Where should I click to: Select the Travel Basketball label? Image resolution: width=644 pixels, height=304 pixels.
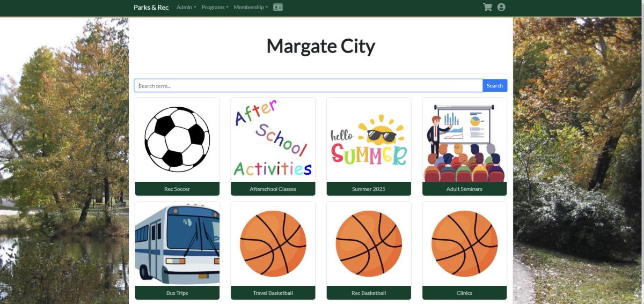click(273, 293)
